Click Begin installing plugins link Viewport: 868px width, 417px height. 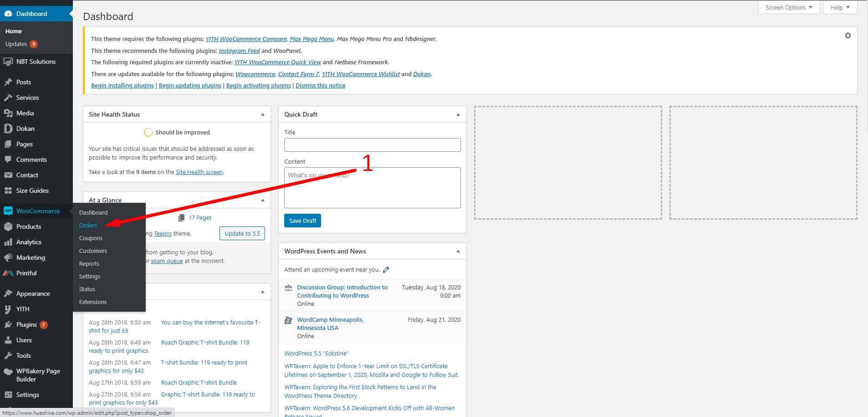coord(123,85)
